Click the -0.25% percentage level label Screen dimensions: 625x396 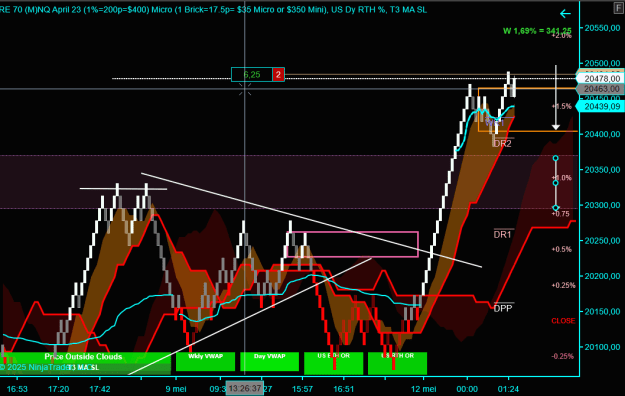562,356
